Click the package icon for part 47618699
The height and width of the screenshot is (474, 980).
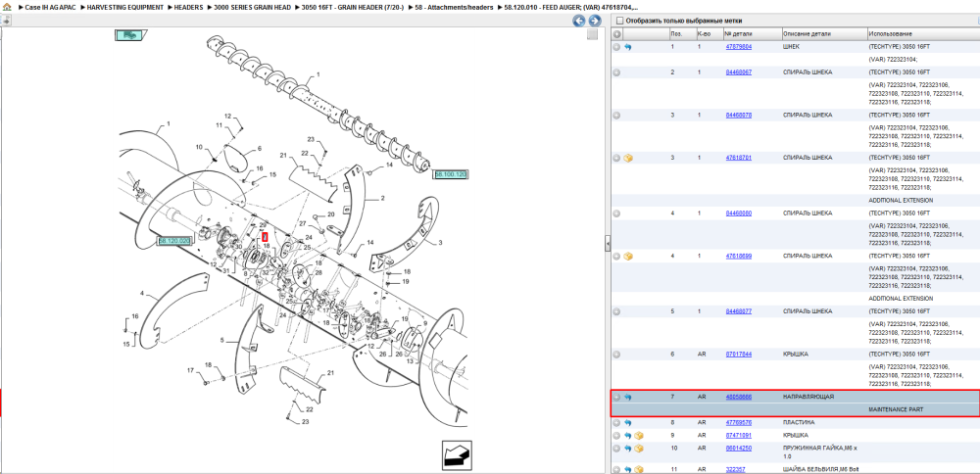[x=628, y=256]
